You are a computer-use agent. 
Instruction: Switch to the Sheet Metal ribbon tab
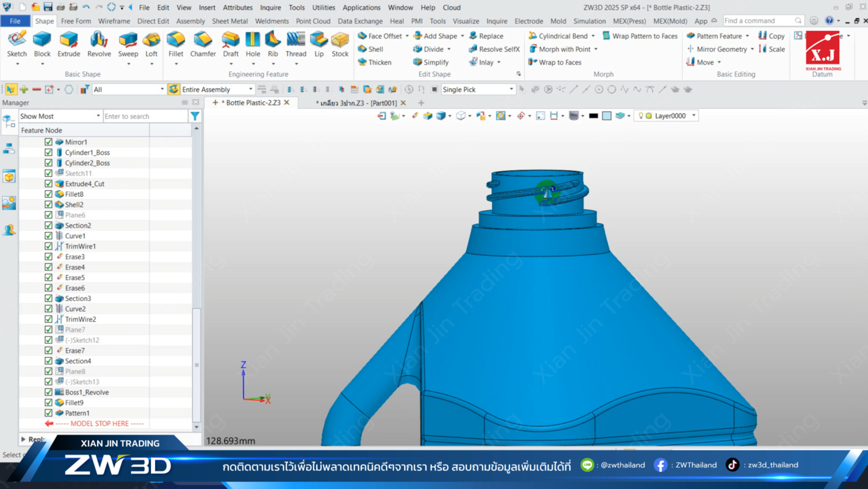(x=230, y=21)
